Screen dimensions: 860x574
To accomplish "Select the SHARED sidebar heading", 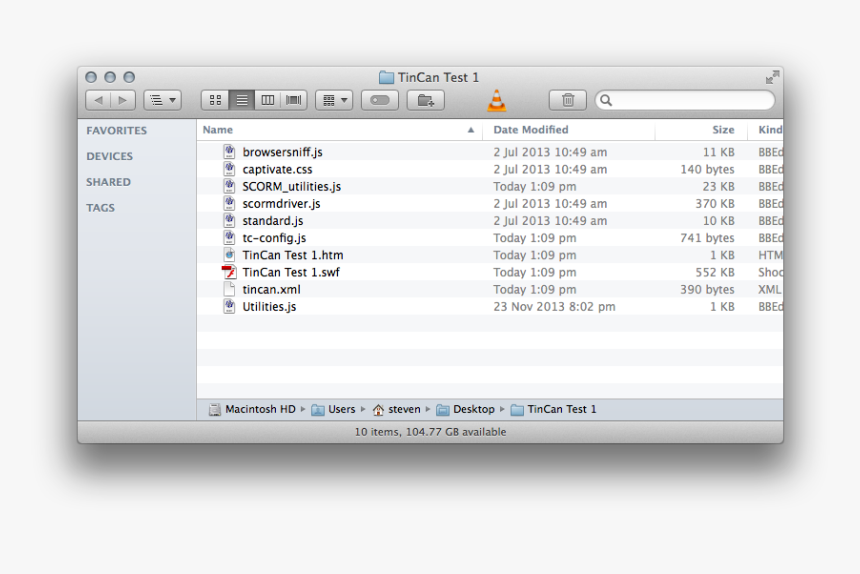I will pos(108,182).
